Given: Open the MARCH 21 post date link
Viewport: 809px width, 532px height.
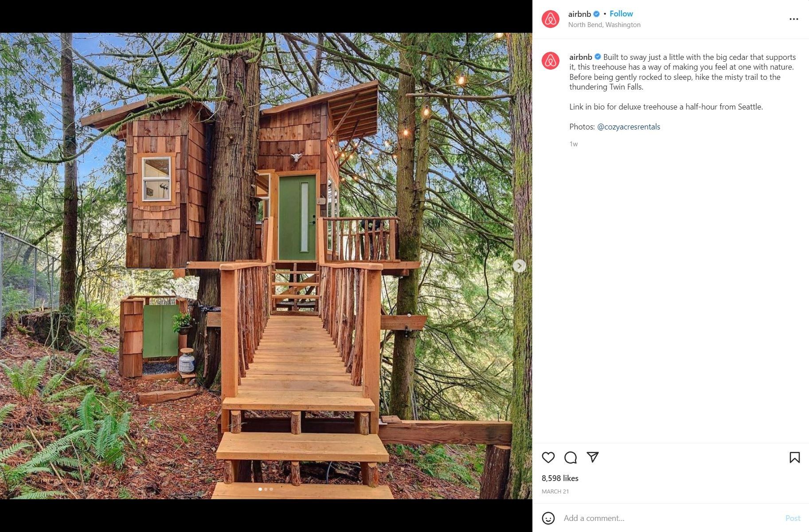Looking at the screenshot, I should pos(555,491).
